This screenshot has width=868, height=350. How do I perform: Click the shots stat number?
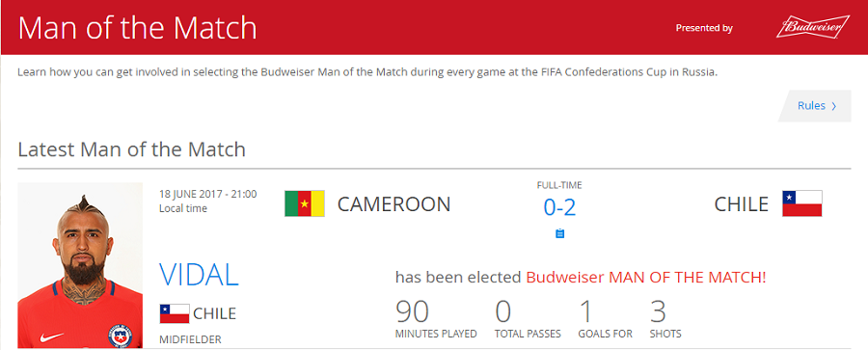click(x=658, y=311)
